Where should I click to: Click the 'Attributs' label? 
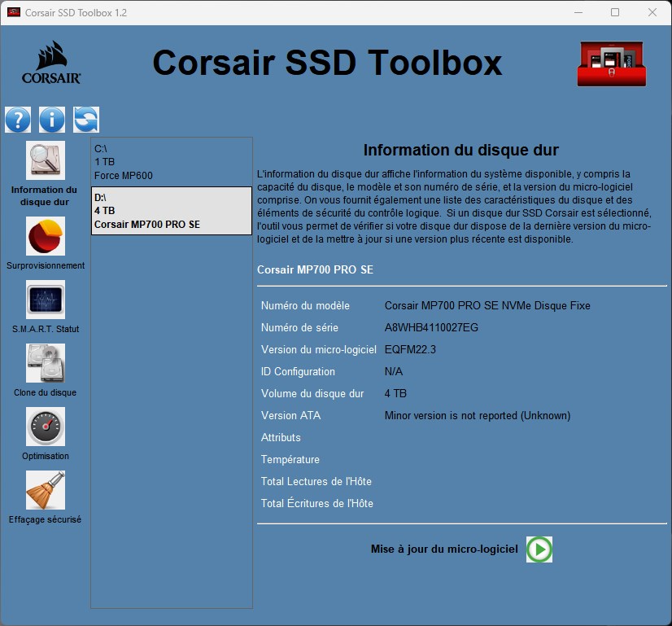pyautogui.click(x=281, y=437)
